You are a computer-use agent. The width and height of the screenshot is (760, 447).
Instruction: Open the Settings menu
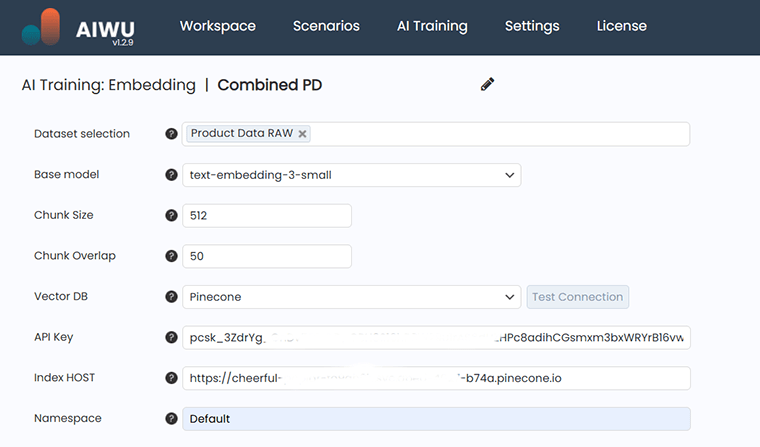pos(532,26)
